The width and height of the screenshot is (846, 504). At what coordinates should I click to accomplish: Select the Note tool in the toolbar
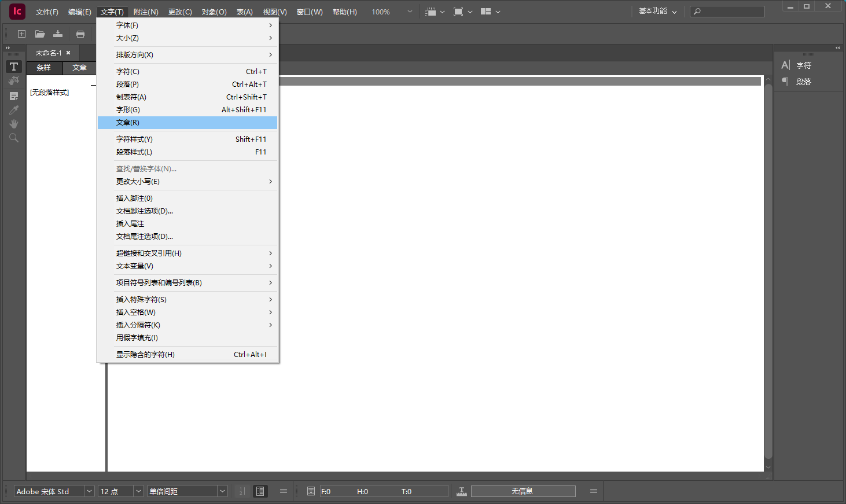pos(13,95)
